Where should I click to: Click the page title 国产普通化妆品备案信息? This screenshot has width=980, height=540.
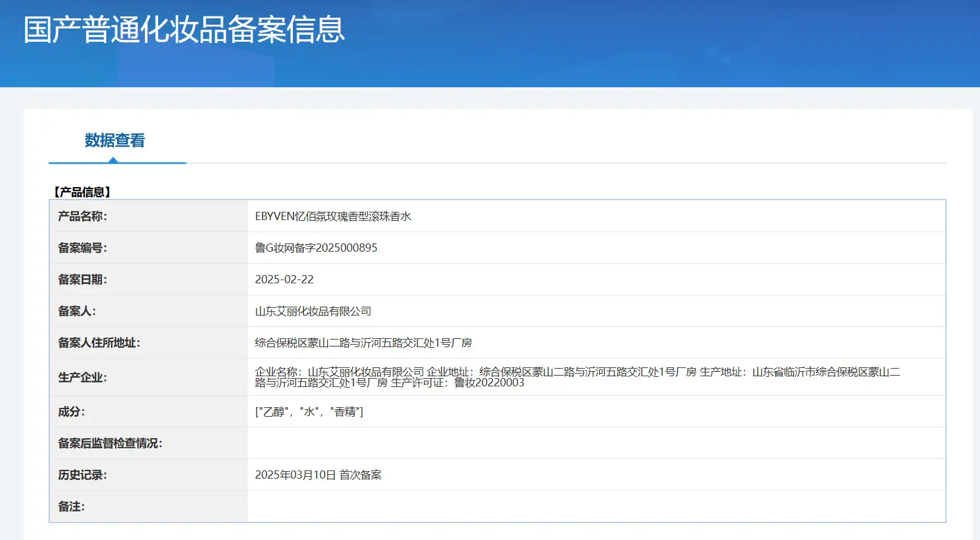click(x=184, y=30)
